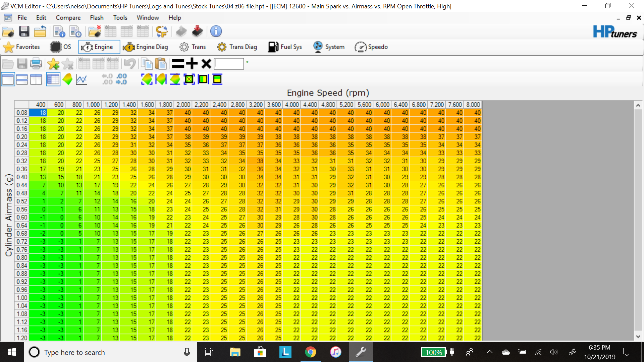The height and width of the screenshot is (362, 644).
Task: Click the Windows volume indicator
Action: point(554,352)
